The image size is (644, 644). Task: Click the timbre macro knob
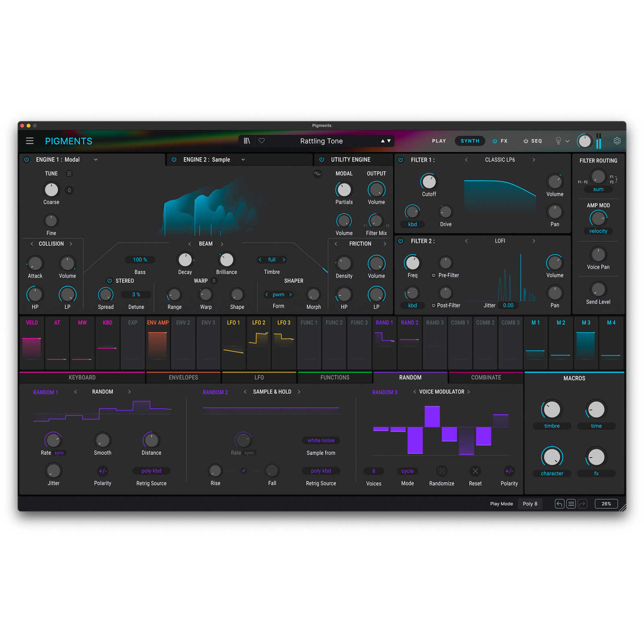point(552,410)
